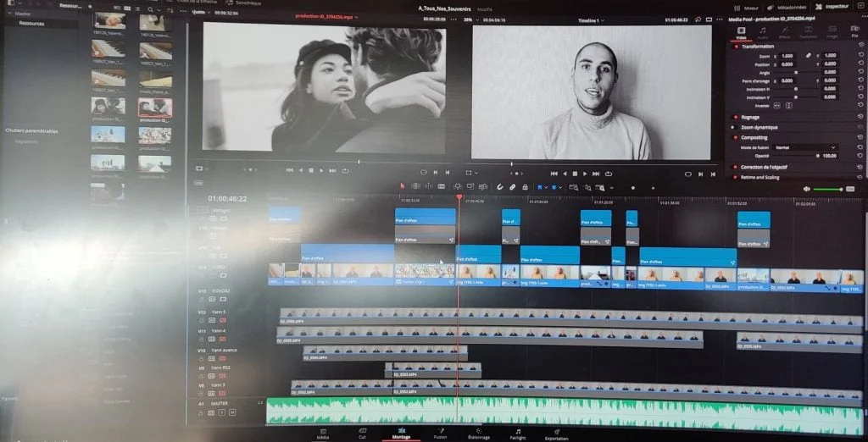Select the Blade edit mode tool
Image resolution: width=868 pixels, height=442 pixels.
(441, 186)
